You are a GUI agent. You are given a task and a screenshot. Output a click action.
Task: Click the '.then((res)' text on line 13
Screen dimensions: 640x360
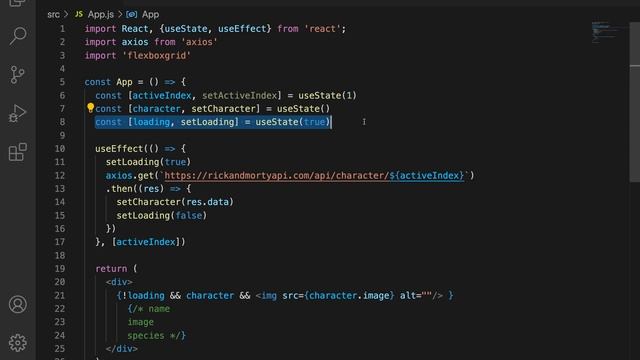[135, 189]
